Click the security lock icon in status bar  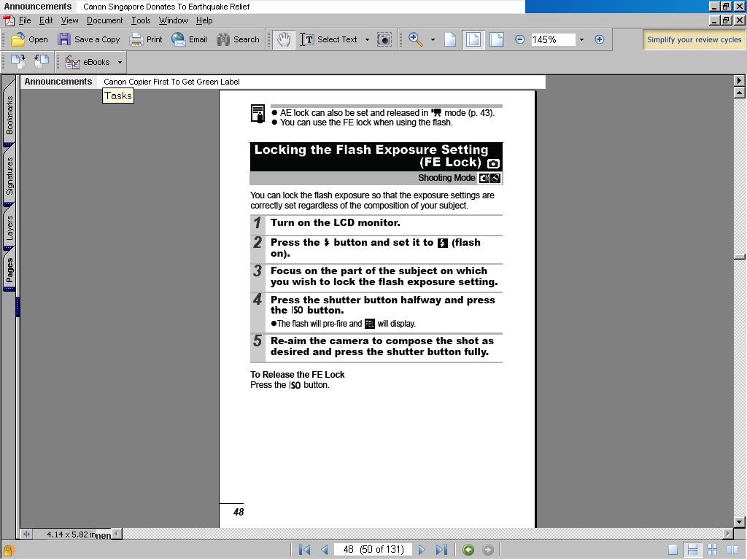[9, 551]
